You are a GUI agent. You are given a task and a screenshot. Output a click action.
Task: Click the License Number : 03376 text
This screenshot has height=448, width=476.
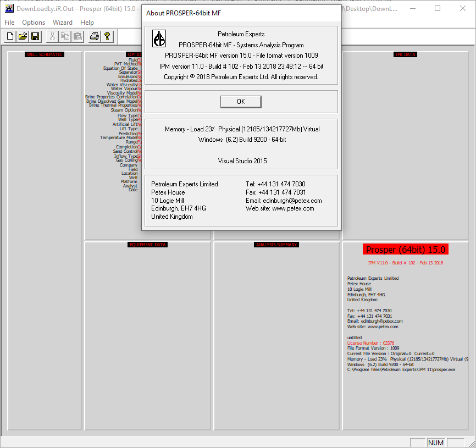[370, 343]
